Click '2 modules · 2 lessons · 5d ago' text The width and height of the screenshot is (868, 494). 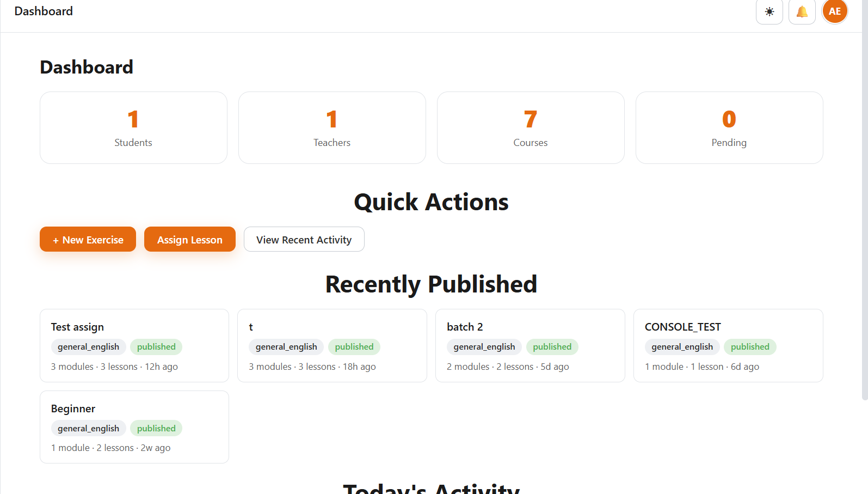point(508,367)
